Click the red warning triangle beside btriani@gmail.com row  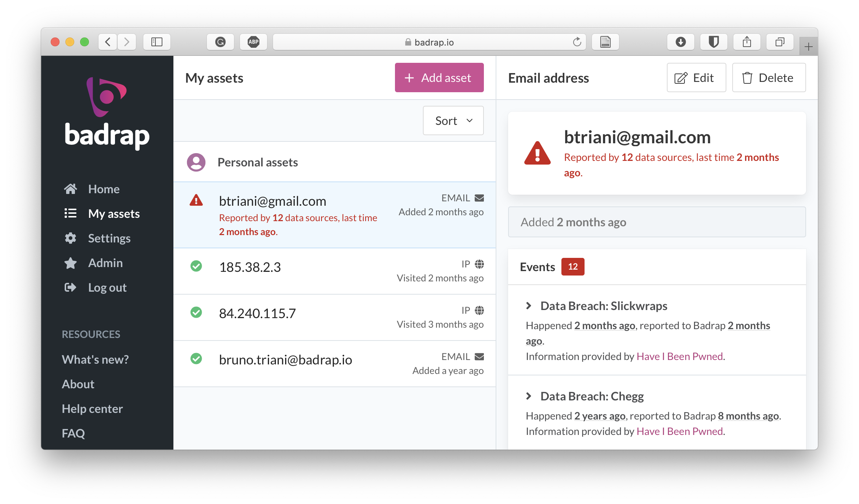(196, 200)
